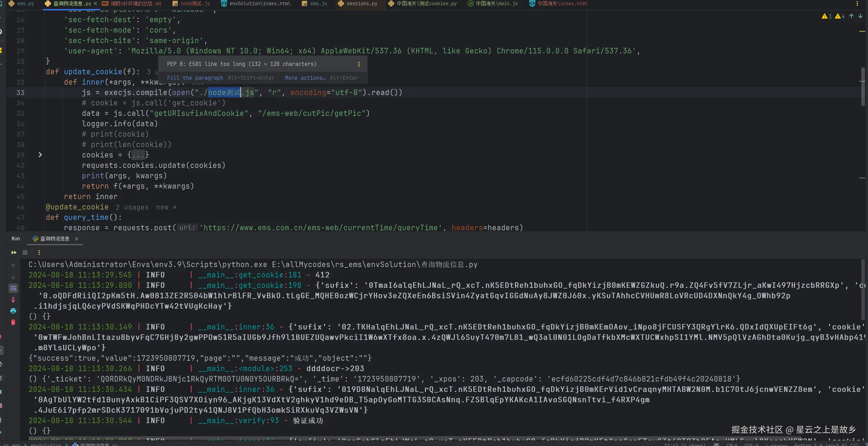Screen dimensions: 868x446
Task: Click 'Fill the paragraph' quick-fix link
Action: point(195,78)
